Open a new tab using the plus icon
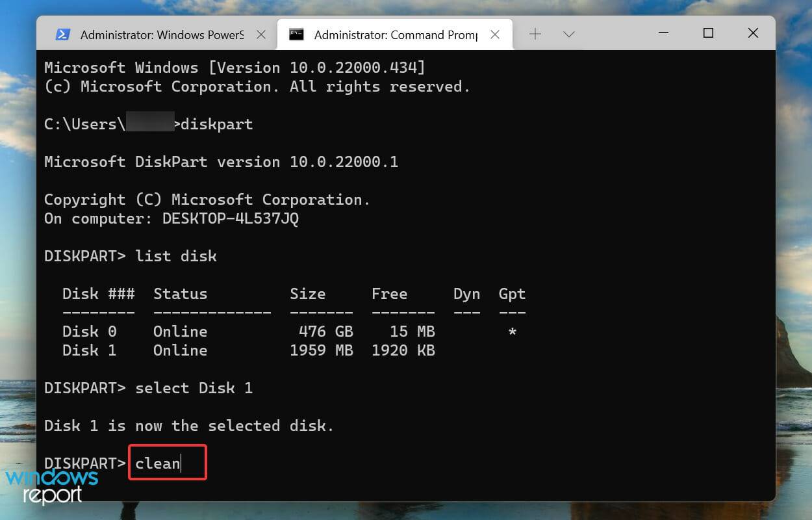812x520 pixels. pos(534,33)
